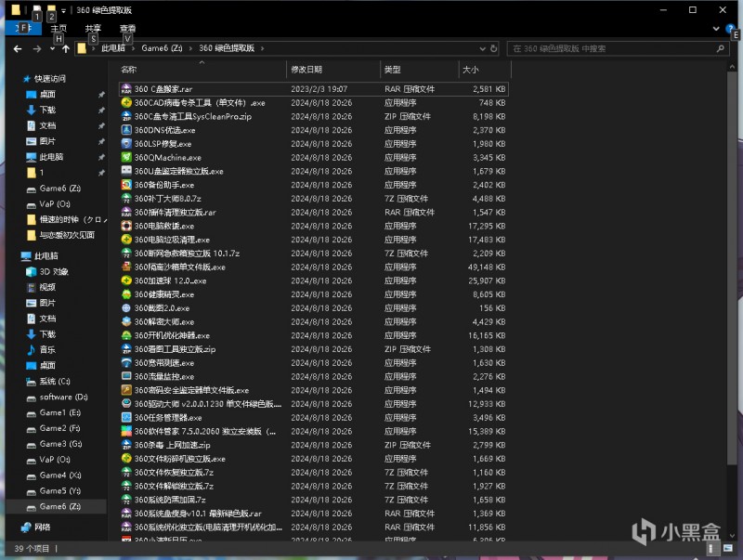The height and width of the screenshot is (560, 743).
Task: Switch to details view layout button
Action: [x=710, y=548]
